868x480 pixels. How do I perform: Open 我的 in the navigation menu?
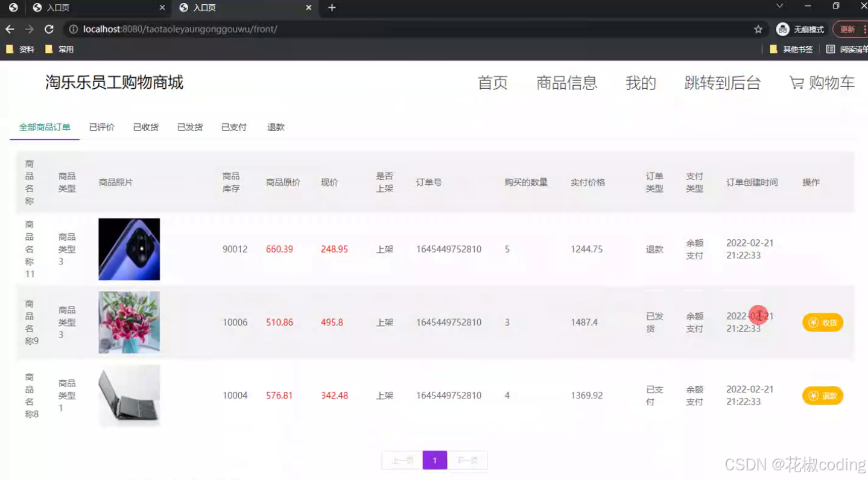point(641,83)
